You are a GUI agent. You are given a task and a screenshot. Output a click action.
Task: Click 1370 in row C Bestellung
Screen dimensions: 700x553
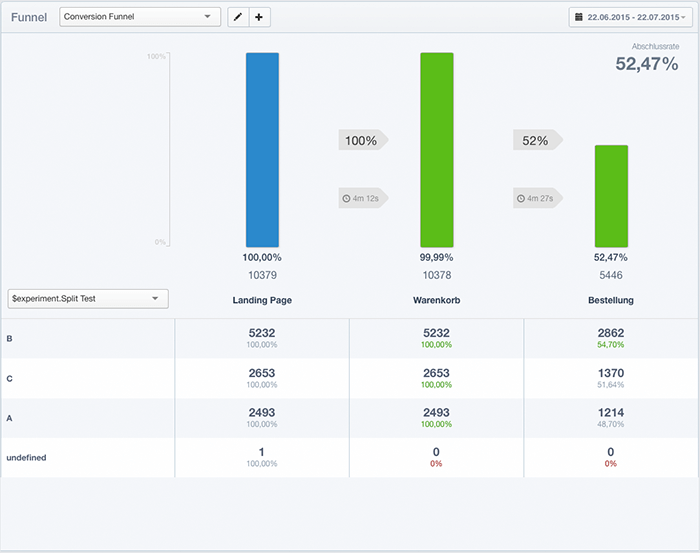coord(611,373)
